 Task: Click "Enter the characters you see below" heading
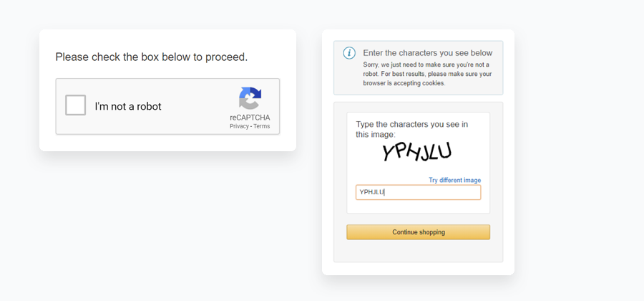(427, 53)
